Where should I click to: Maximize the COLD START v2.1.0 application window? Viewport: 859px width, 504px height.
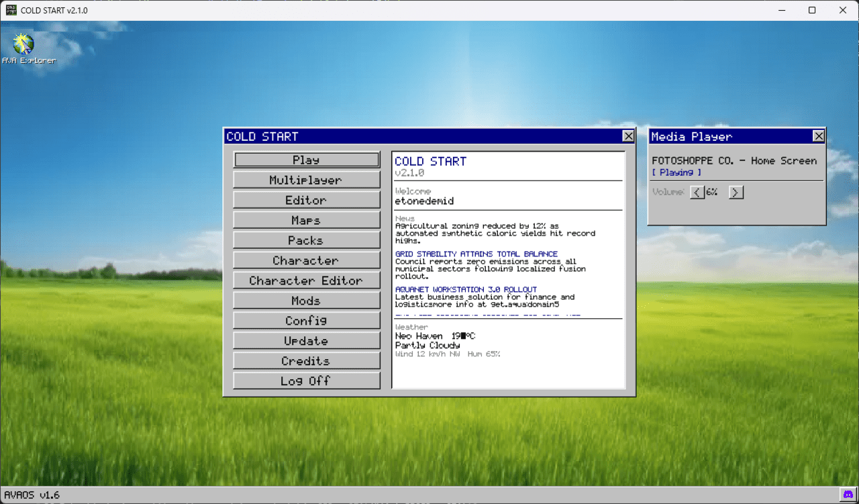click(812, 10)
